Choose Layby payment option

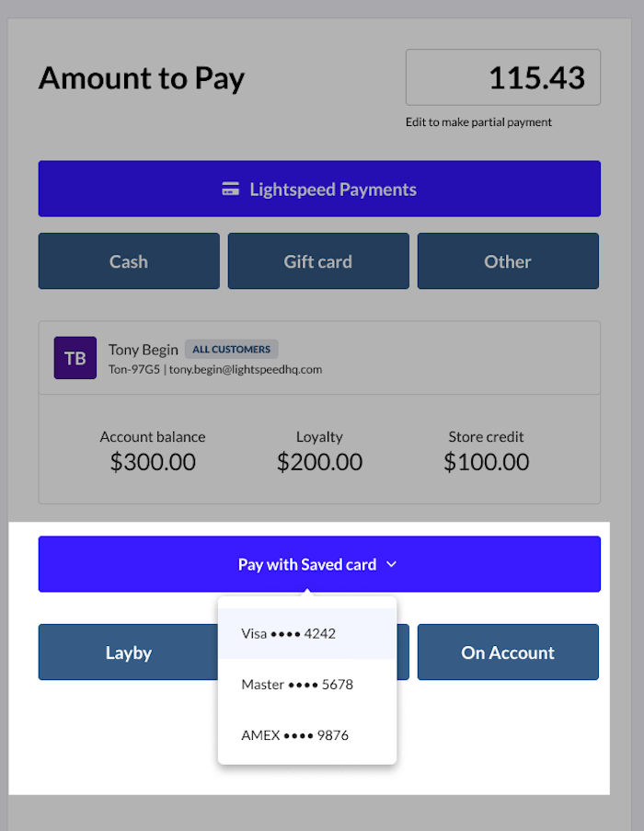click(x=128, y=652)
